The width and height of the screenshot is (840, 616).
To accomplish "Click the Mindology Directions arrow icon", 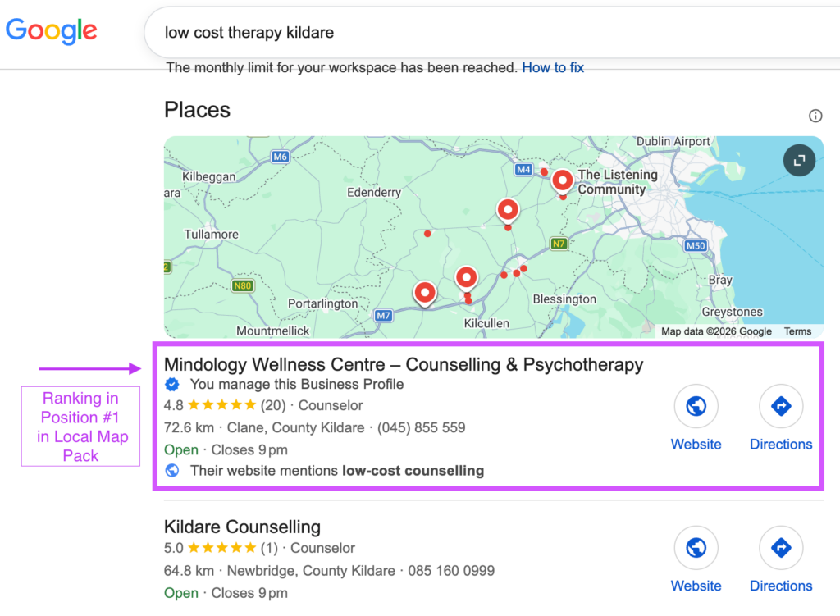I will [781, 406].
